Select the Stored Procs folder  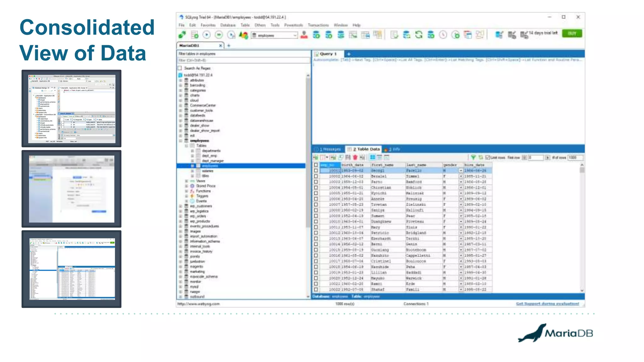(206, 186)
